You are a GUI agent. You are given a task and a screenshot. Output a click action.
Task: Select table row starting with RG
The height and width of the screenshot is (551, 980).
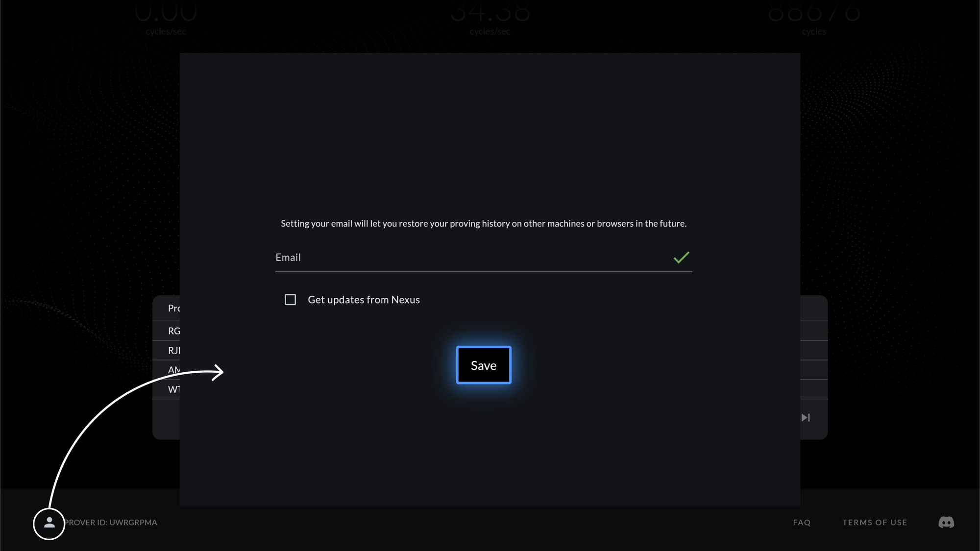[x=173, y=331]
